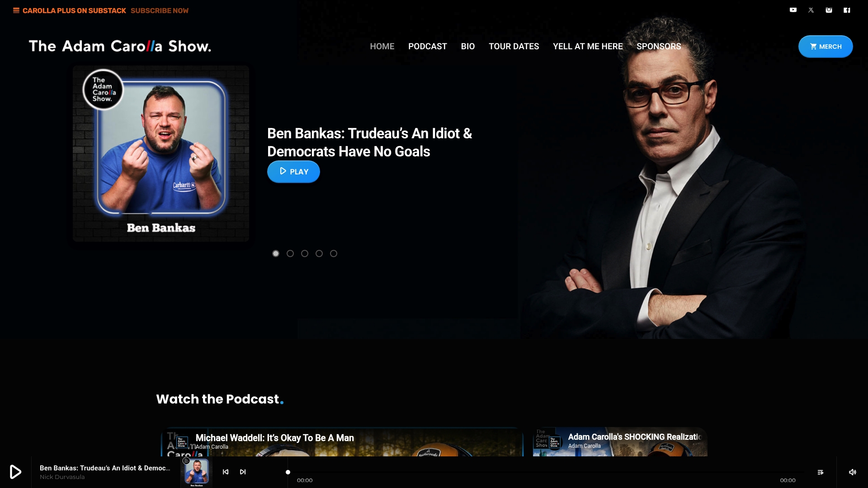Open the SPONSORS menu item
This screenshot has height=488, width=868.
[x=659, y=46]
